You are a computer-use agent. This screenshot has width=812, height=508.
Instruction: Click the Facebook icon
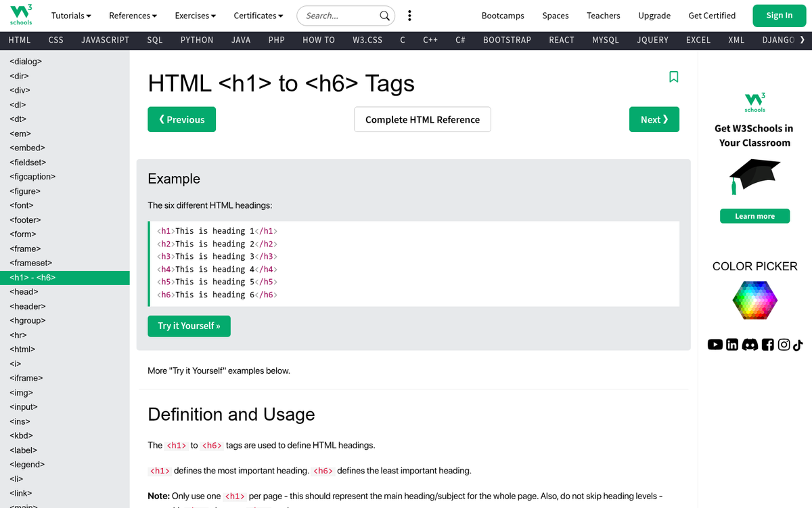(767, 345)
